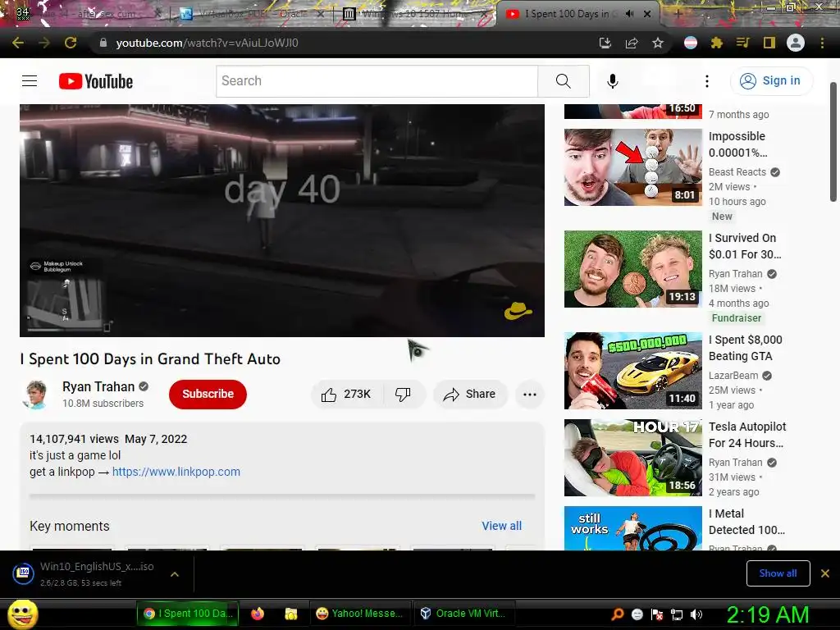Share this page from address bar
840x630 pixels.
pos(632,43)
